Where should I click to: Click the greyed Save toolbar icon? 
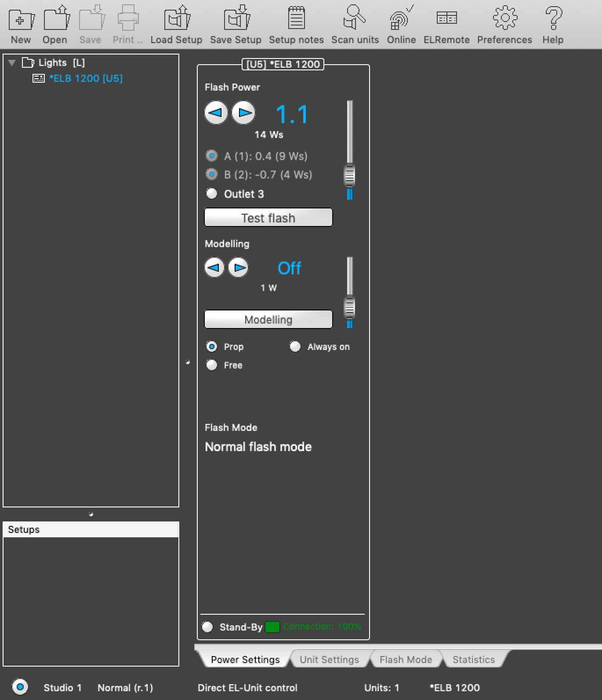(x=91, y=18)
